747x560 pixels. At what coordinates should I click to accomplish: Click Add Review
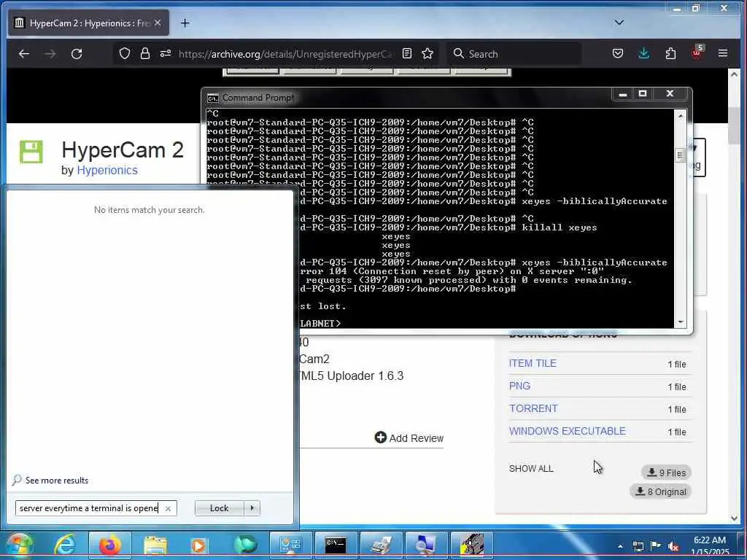click(409, 438)
